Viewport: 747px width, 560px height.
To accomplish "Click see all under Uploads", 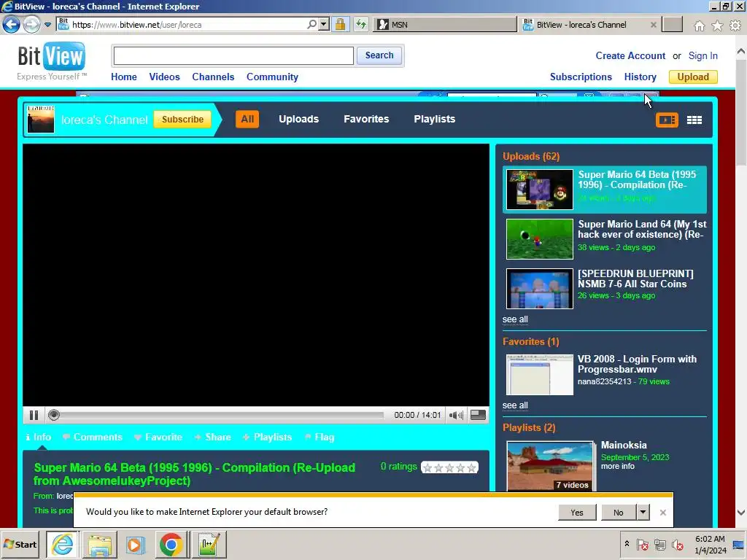I will pos(515,319).
